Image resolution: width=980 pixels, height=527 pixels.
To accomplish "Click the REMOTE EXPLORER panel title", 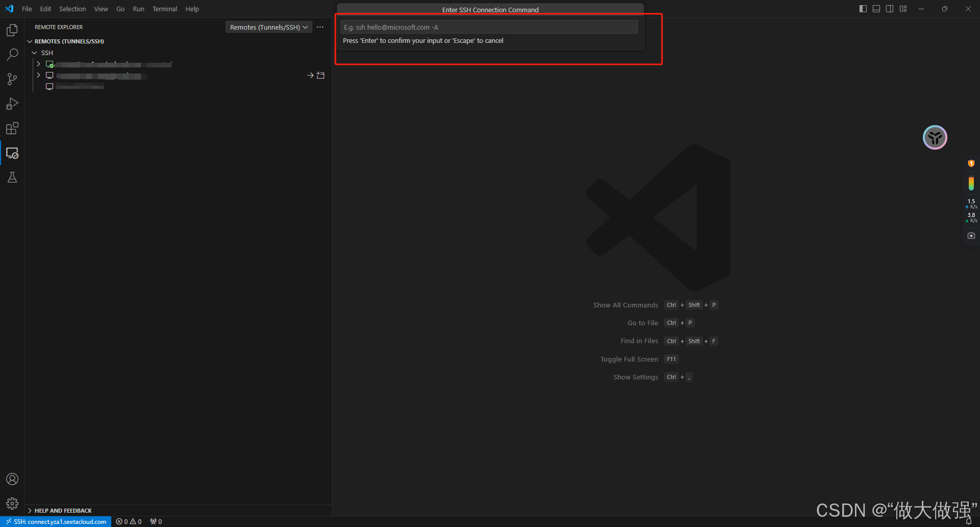I will point(59,27).
